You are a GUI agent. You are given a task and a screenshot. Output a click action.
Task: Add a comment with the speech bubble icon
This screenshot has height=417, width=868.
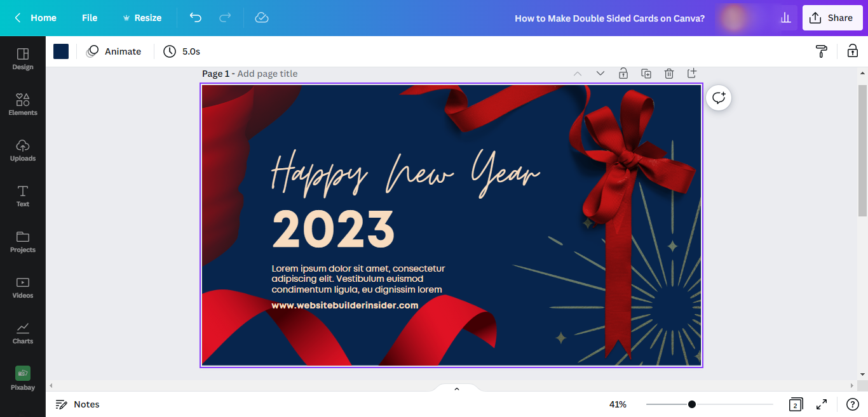point(719,98)
